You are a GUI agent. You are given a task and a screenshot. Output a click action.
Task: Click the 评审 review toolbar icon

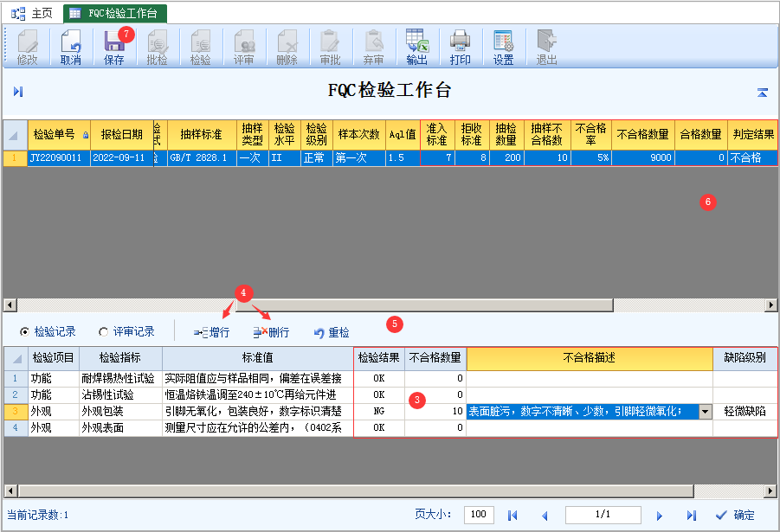coord(244,48)
